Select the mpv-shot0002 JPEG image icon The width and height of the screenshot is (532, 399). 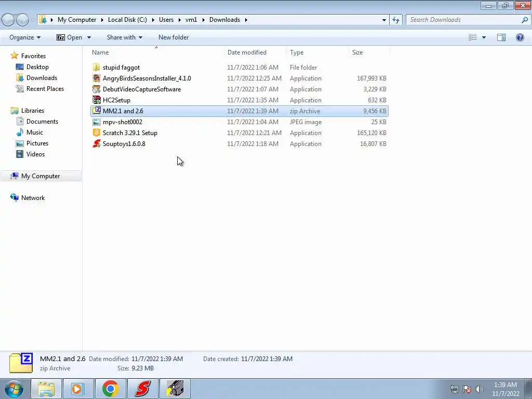pos(97,122)
